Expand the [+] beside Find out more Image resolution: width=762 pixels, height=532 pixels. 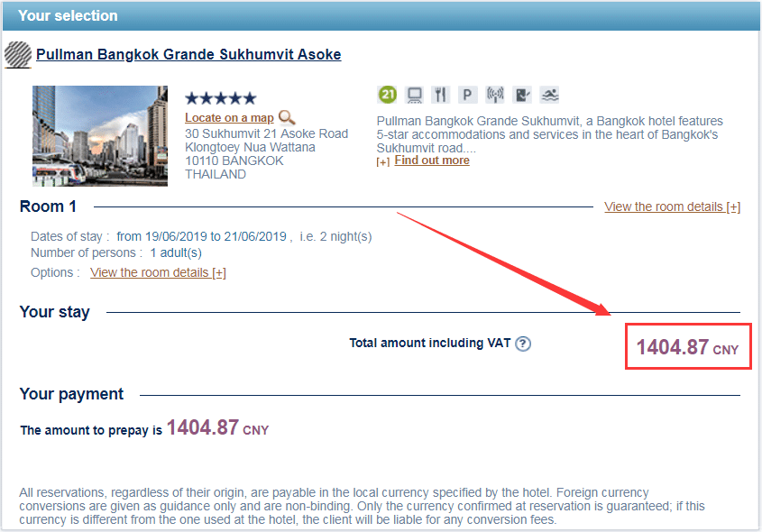click(x=383, y=161)
